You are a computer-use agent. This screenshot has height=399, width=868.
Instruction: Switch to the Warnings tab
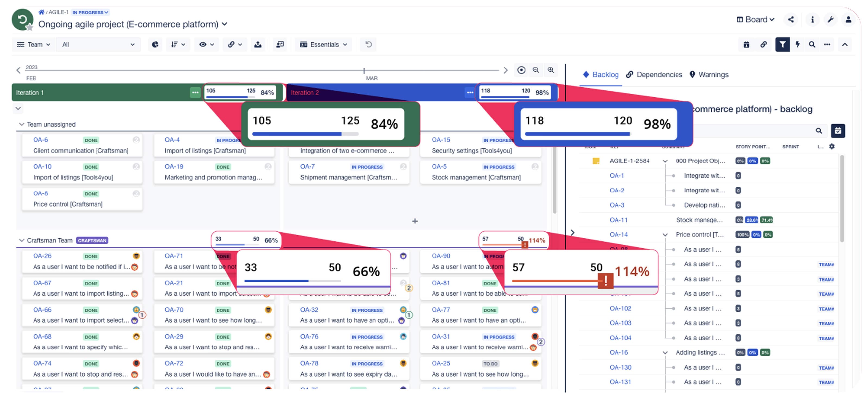tap(709, 75)
